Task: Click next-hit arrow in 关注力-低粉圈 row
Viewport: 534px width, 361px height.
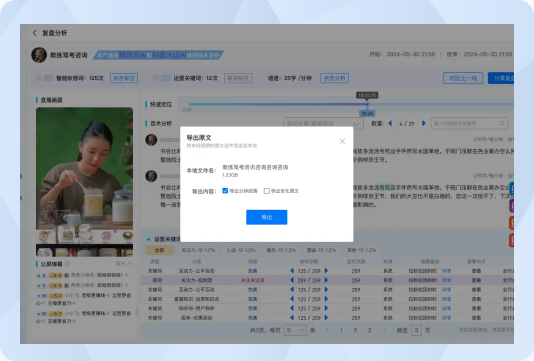Action: pyautogui.click(x=326, y=280)
